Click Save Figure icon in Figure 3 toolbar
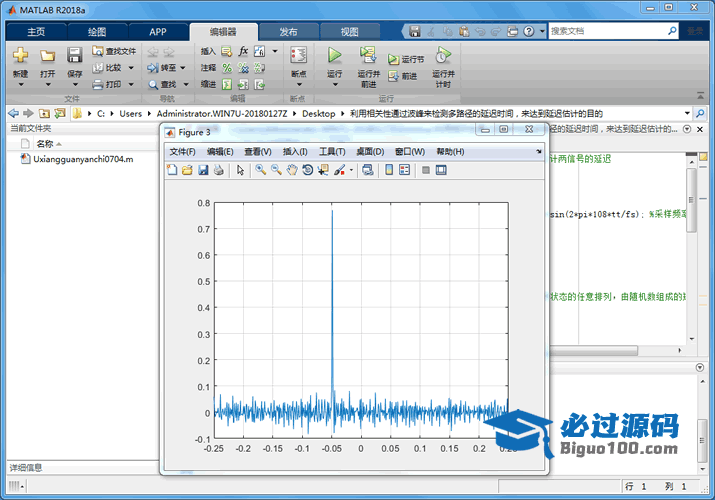The height and width of the screenshot is (500, 715). 203,170
